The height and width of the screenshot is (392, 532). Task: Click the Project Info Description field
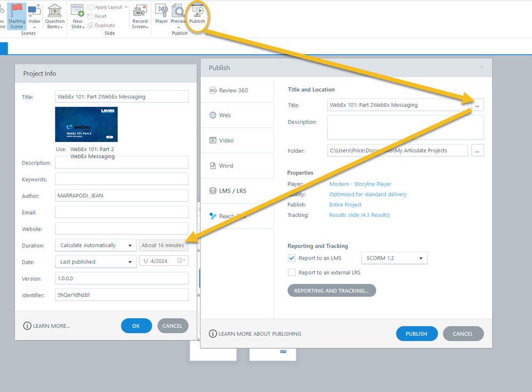121,163
